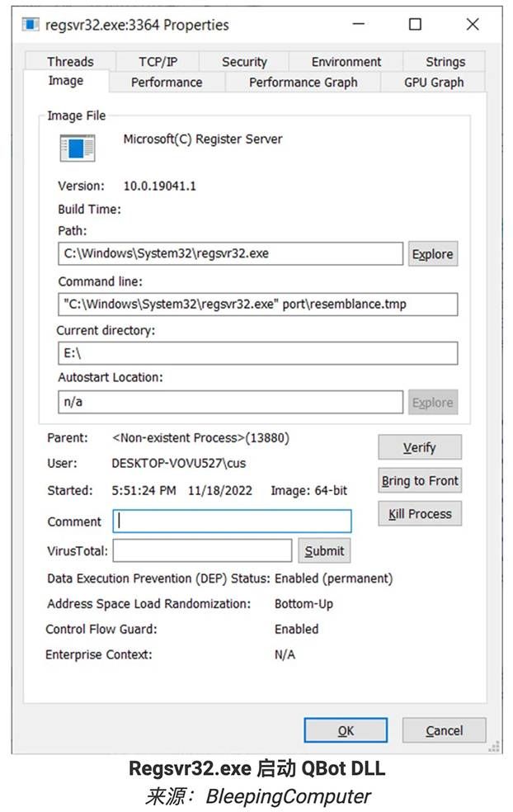The height and width of the screenshot is (812, 513).
Task: Minimize the Properties window
Action: pos(359,24)
